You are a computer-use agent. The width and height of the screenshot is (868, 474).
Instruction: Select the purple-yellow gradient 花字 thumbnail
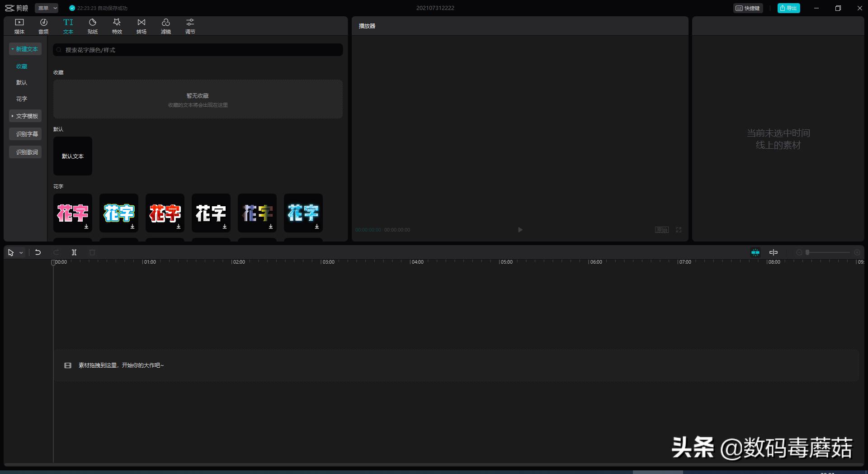pos(257,213)
